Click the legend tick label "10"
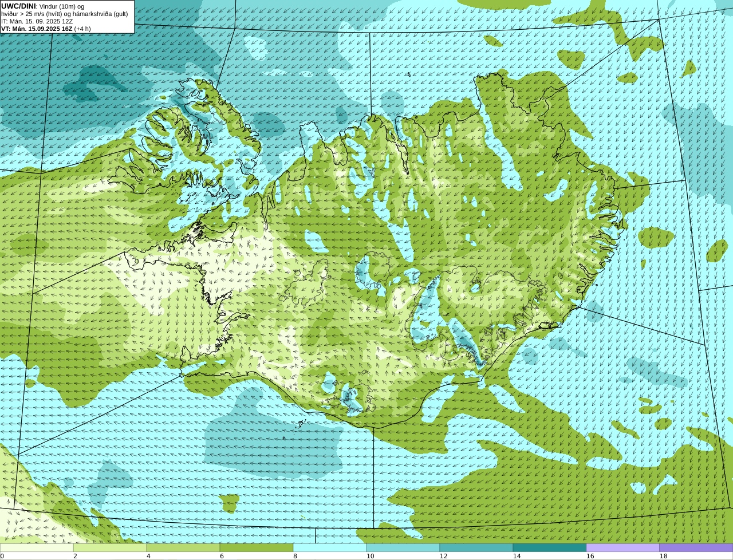This screenshot has width=733, height=560. pos(370,556)
